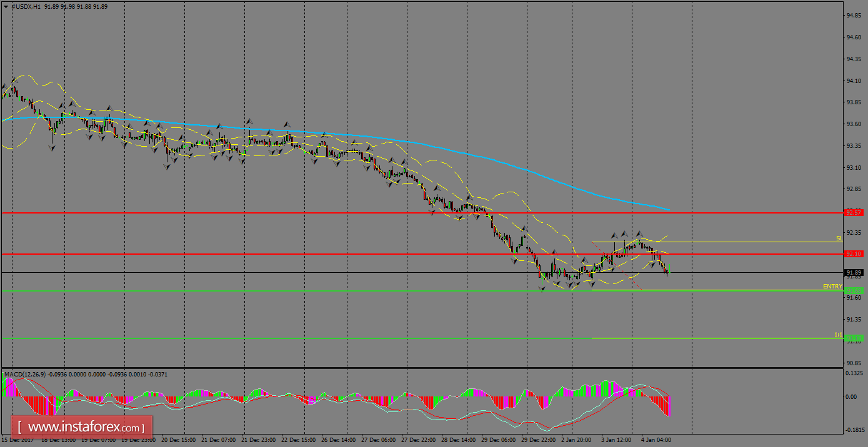Click the green 91.13 price tag
This screenshot has width=868, height=447.
[x=854, y=337]
